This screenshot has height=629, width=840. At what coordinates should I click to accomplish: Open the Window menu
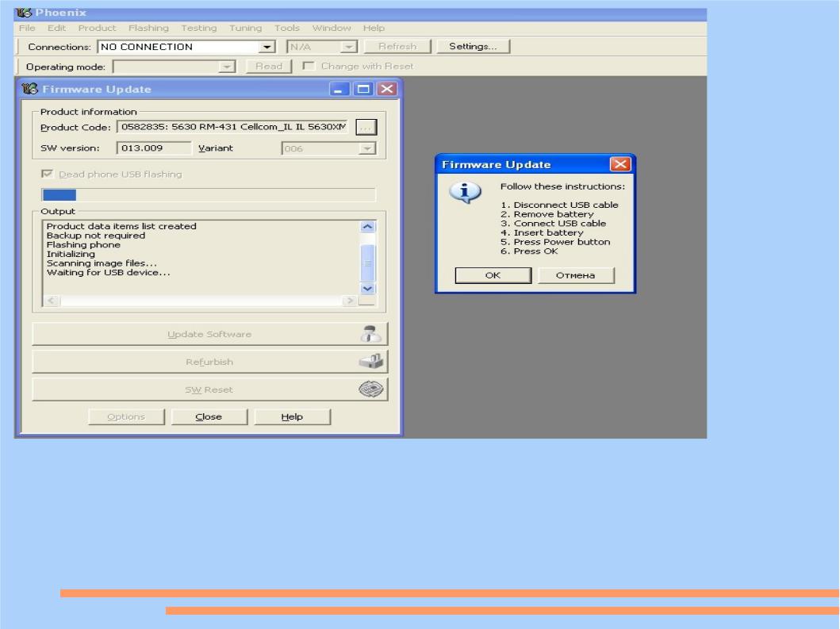332,28
